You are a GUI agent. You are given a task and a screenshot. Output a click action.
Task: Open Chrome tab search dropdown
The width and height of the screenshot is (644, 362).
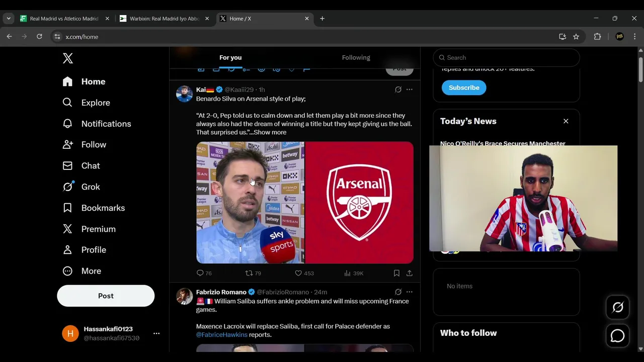9,19
